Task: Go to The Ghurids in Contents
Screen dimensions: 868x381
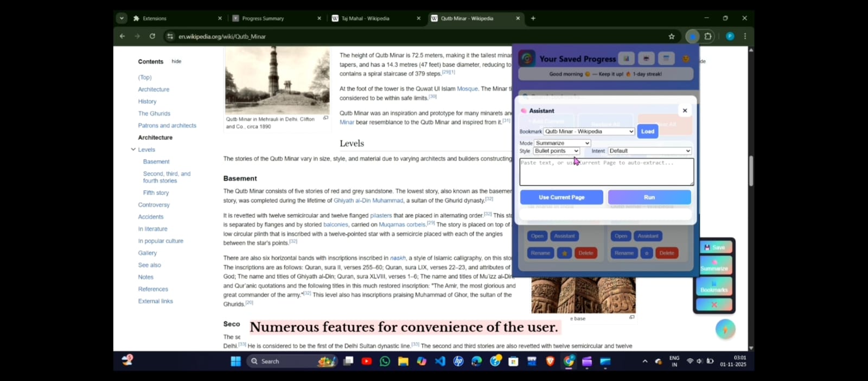Action: point(154,113)
